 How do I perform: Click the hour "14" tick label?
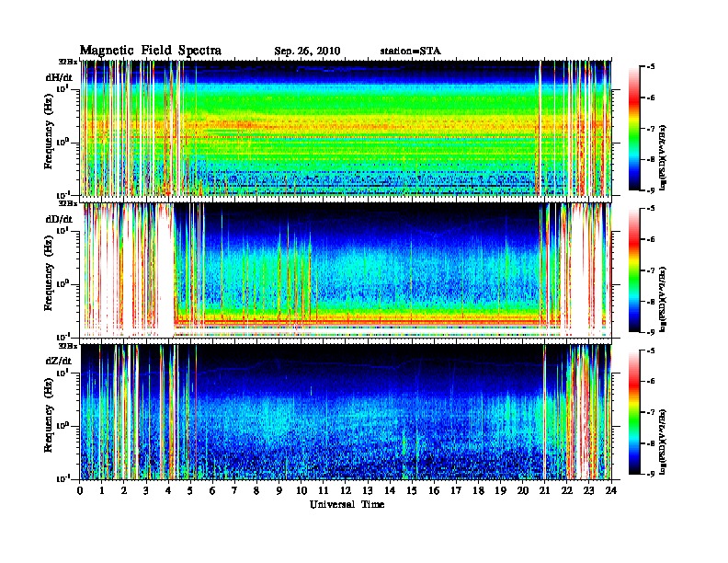390,490
